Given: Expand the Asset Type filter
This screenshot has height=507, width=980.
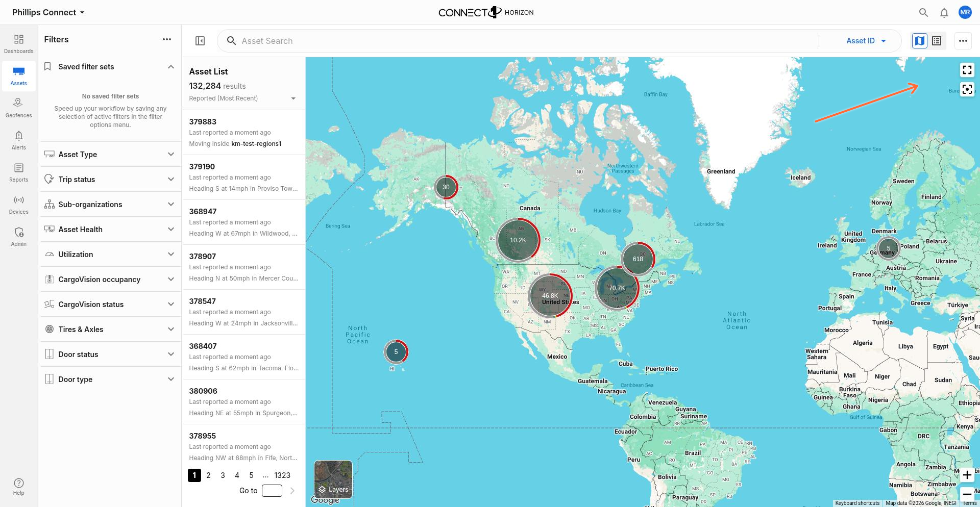Looking at the screenshot, I should click(110, 155).
